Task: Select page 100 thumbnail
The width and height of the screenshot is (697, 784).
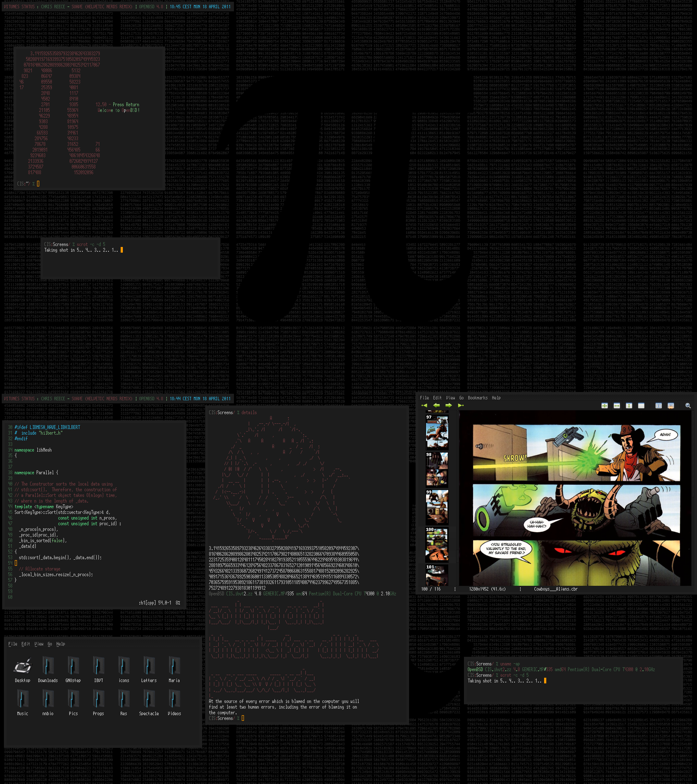Action: tap(436, 544)
